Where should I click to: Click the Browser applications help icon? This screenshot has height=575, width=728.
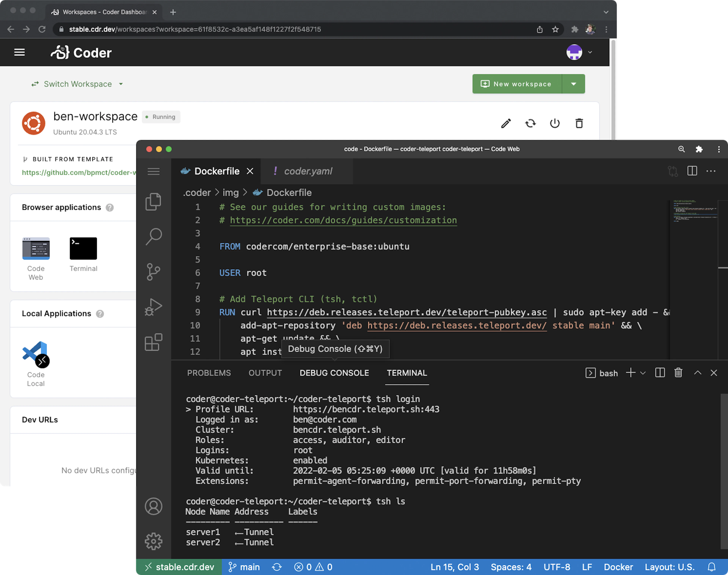pyautogui.click(x=110, y=207)
